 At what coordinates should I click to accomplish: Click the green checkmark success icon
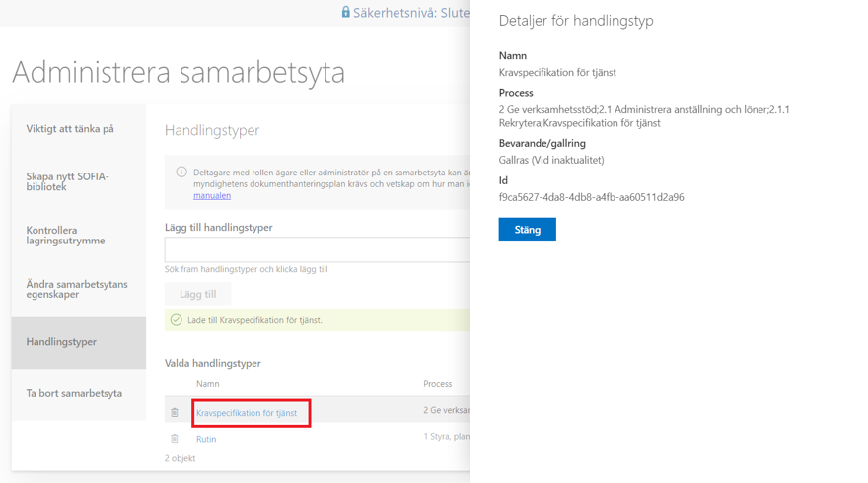click(x=176, y=320)
